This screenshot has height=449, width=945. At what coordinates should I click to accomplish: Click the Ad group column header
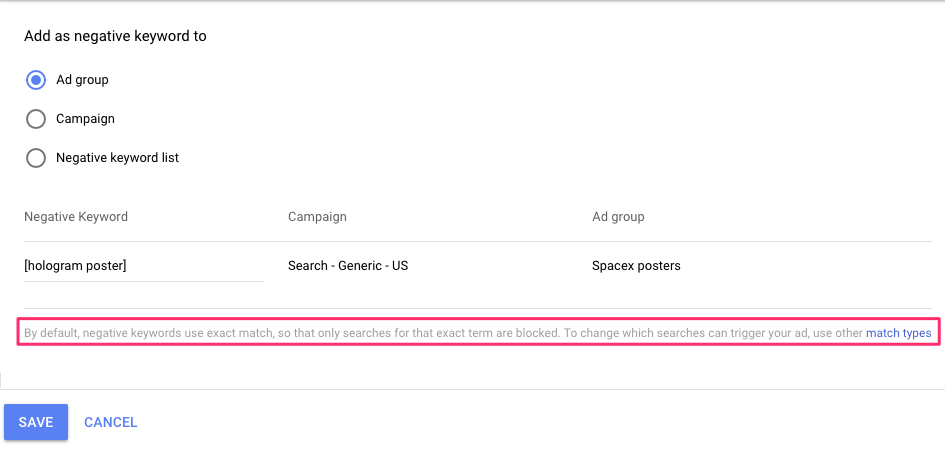(618, 216)
